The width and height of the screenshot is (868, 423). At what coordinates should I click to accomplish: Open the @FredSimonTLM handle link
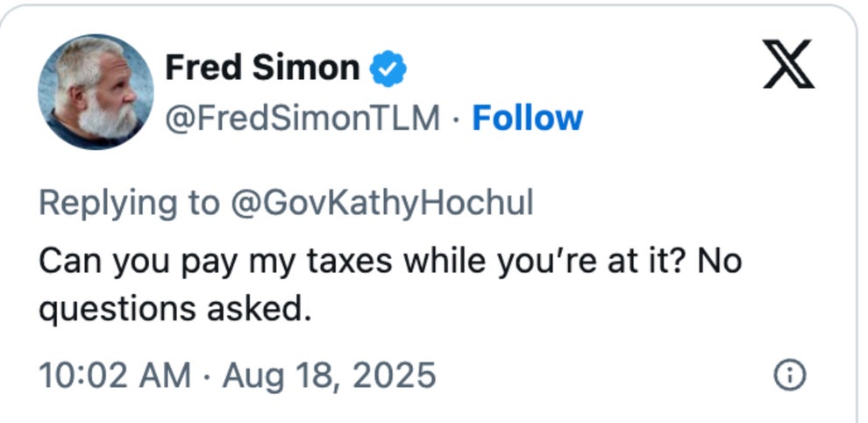[x=302, y=118]
